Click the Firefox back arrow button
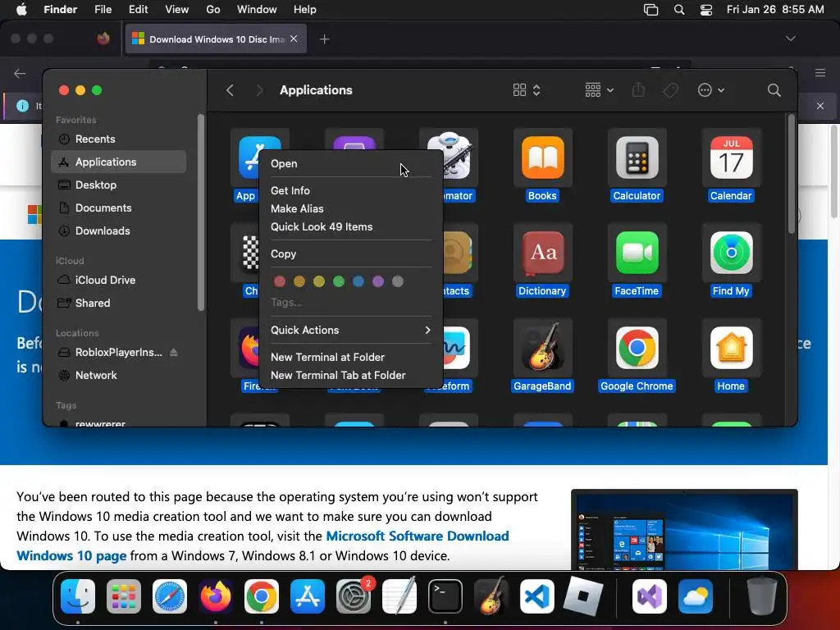This screenshot has width=840, height=630. pyautogui.click(x=20, y=73)
